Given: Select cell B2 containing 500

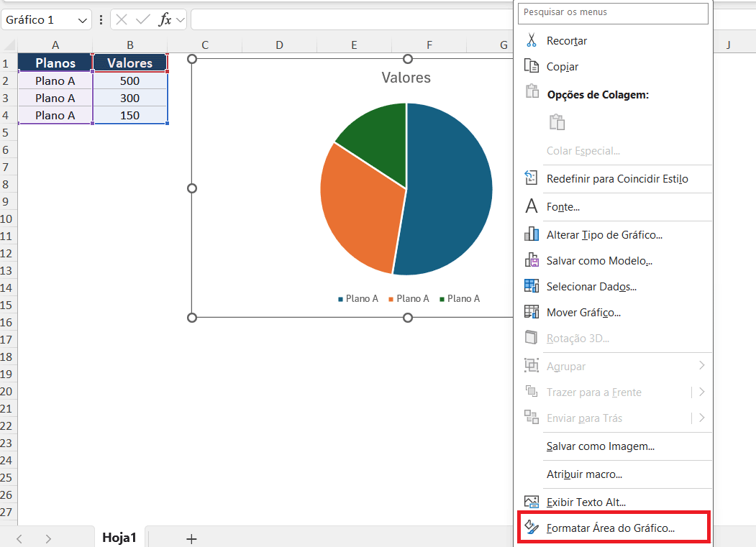Looking at the screenshot, I should pyautogui.click(x=129, y=81).
